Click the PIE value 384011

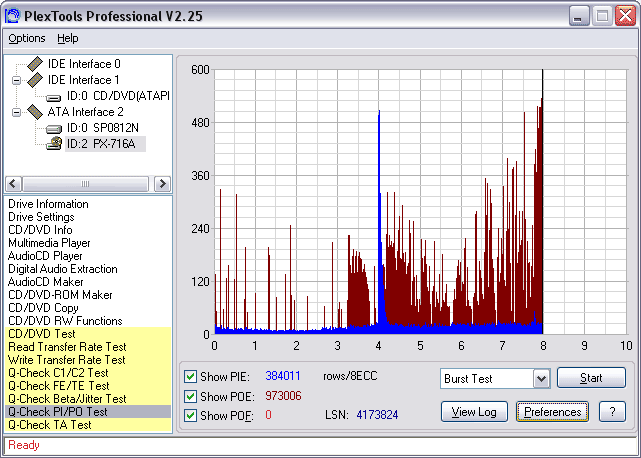[283, 376]
